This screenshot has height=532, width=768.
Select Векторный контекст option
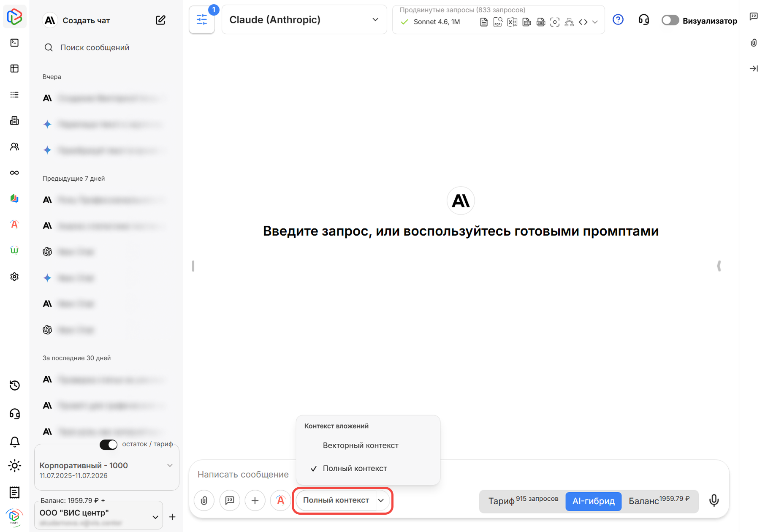(360, 445)
